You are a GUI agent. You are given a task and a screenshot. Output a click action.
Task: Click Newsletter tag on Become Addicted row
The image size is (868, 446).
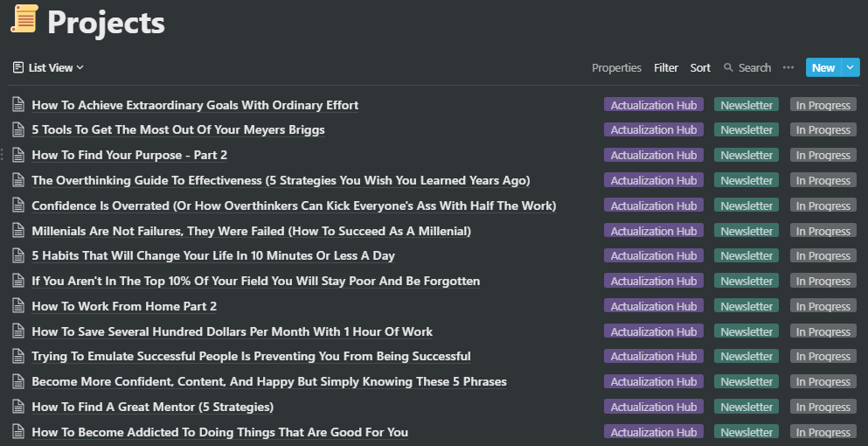click(x=746, y=432)
